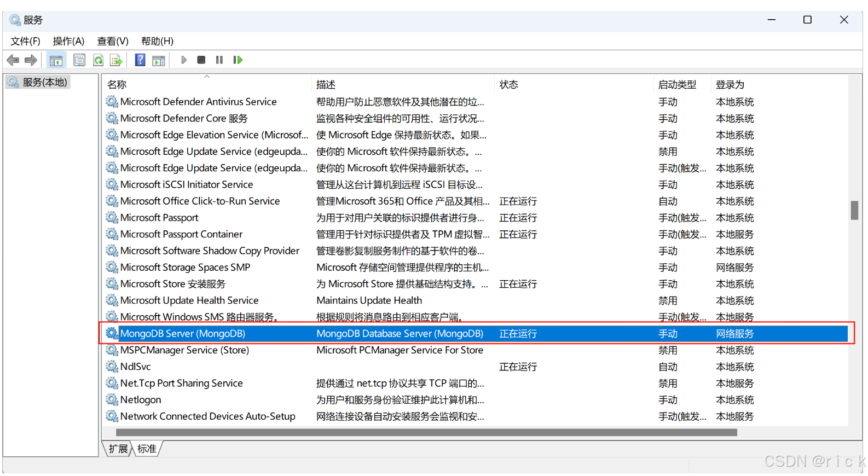
Task: Click gear icon of Netlogon service
Action: (x=112, y=399)
